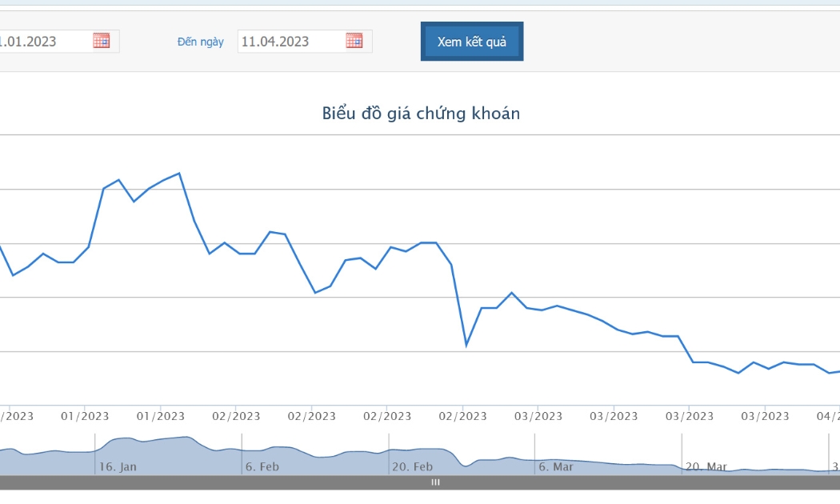Click the 6. Feb marker in navigator

[x=262, y=466]
